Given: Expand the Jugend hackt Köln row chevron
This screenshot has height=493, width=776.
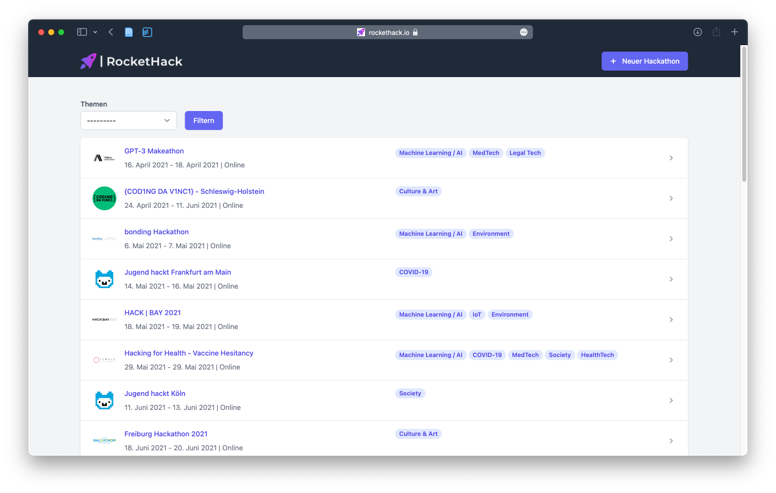Looking at the screenshot, I should coord(671,400).
